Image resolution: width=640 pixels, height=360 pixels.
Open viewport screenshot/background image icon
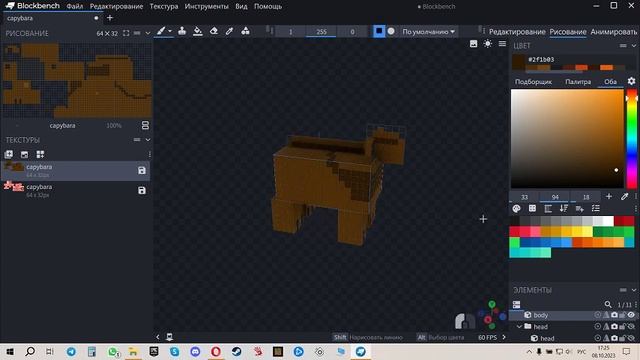(473, 44)
